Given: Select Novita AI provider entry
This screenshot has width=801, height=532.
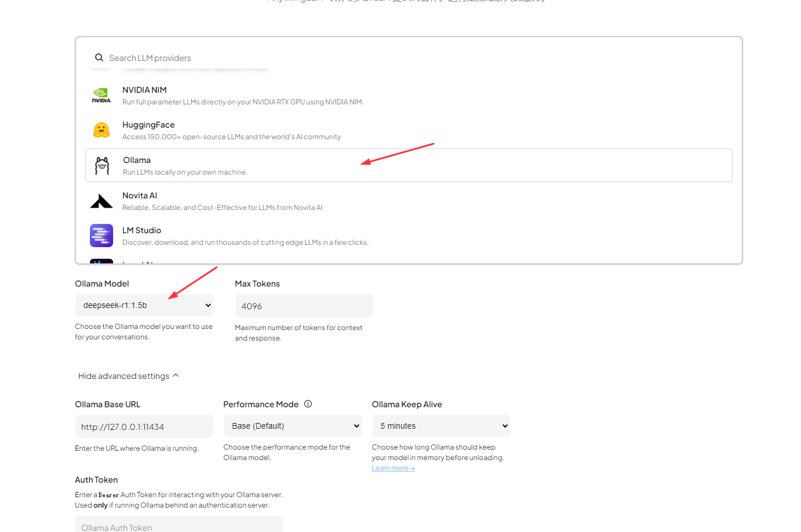Looking at the screenshot, I should (409, 201).
